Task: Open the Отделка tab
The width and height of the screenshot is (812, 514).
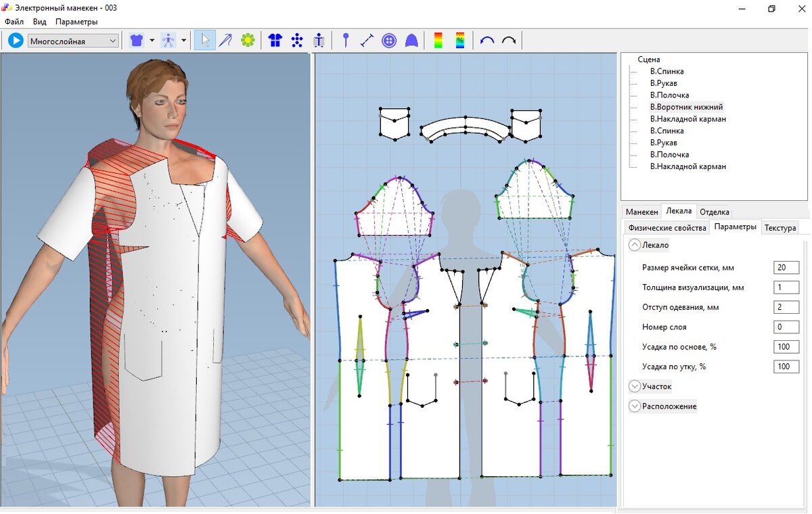Action: 714,211
